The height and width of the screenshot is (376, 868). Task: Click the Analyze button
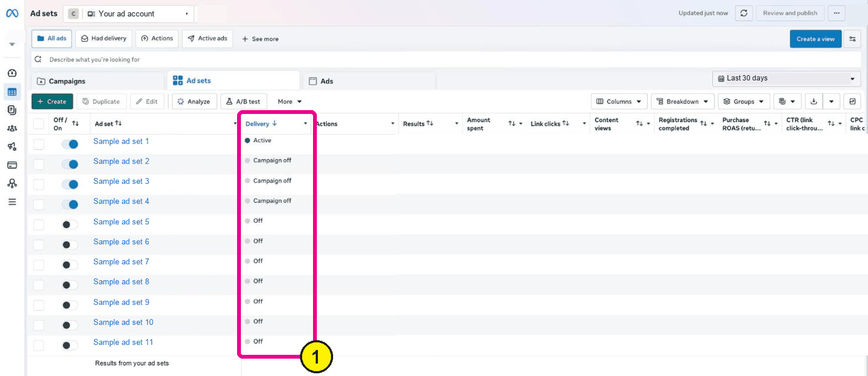194,101
